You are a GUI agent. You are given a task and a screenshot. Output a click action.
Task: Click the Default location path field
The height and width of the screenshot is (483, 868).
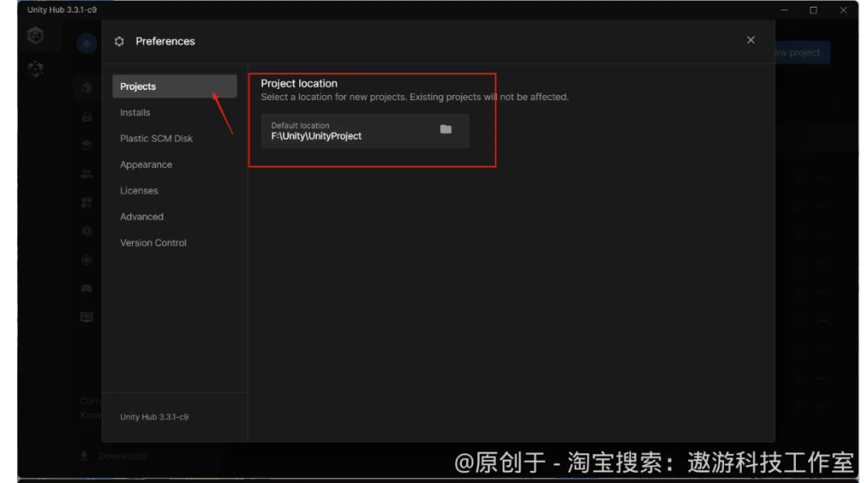tap(364, 131)
